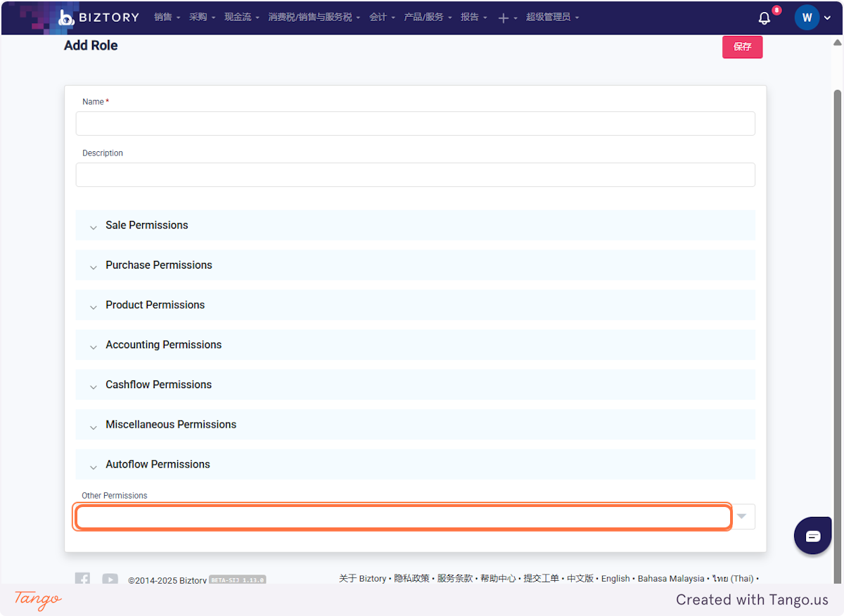Open Biztory YouTube channel icon
This screenshot has width=844, height=616.
(110, 579)
